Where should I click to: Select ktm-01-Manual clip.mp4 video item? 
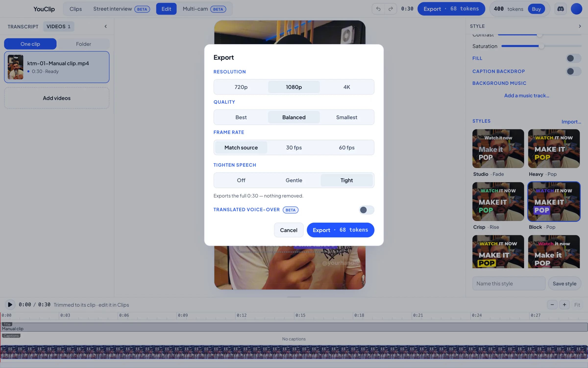pos(57,67)
